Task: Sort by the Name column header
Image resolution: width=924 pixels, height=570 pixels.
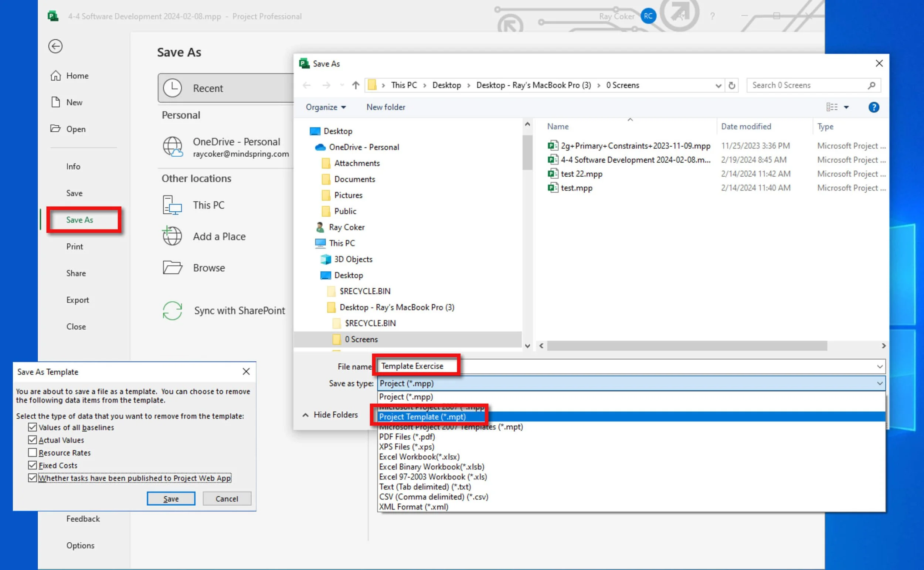Action: point(558,126)
